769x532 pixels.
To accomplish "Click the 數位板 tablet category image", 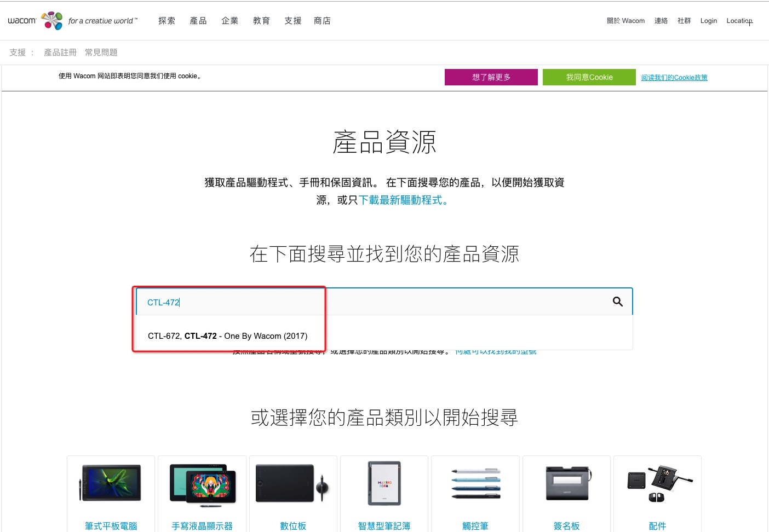I will pyautogui.click(x=293, y=483).
